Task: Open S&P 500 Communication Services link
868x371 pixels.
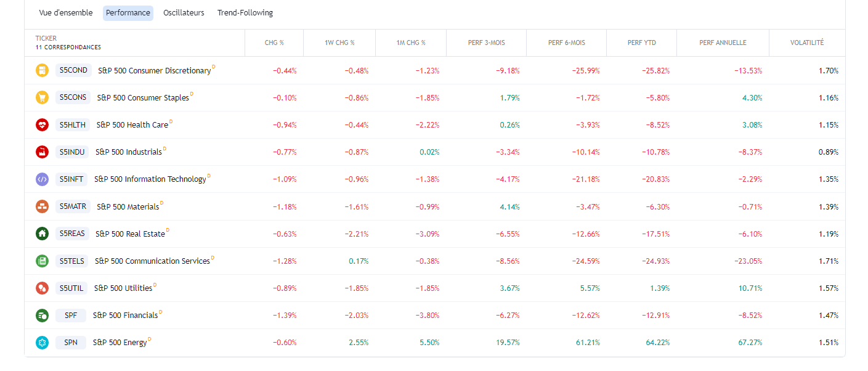Action: 152,261
